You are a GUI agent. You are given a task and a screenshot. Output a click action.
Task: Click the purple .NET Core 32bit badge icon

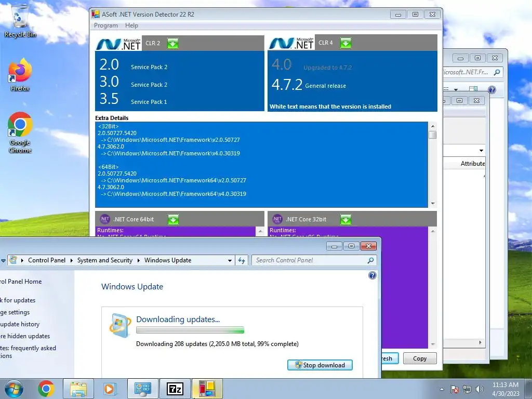277,219
